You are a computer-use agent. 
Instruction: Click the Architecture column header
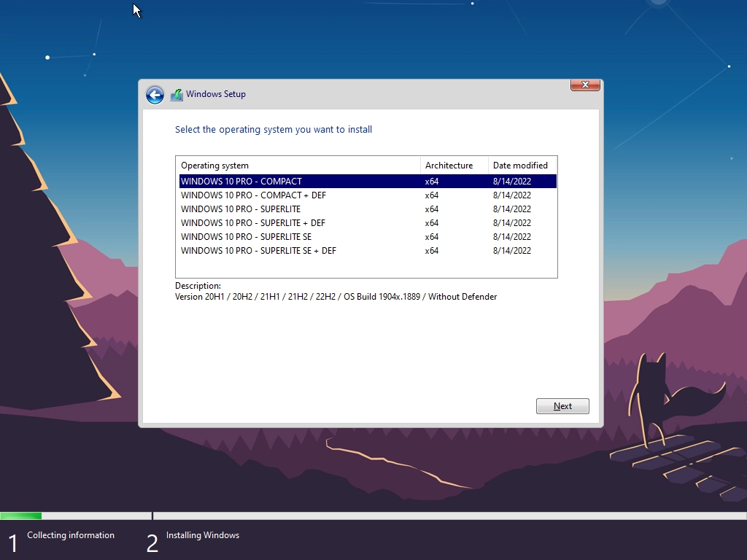pyautogui.click(x=454, y=166)
